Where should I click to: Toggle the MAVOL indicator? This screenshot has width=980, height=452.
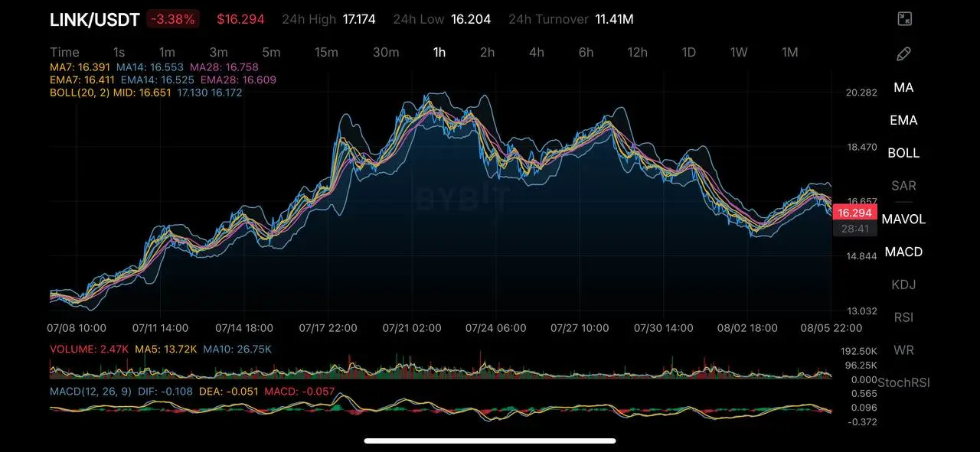[903, 219]
